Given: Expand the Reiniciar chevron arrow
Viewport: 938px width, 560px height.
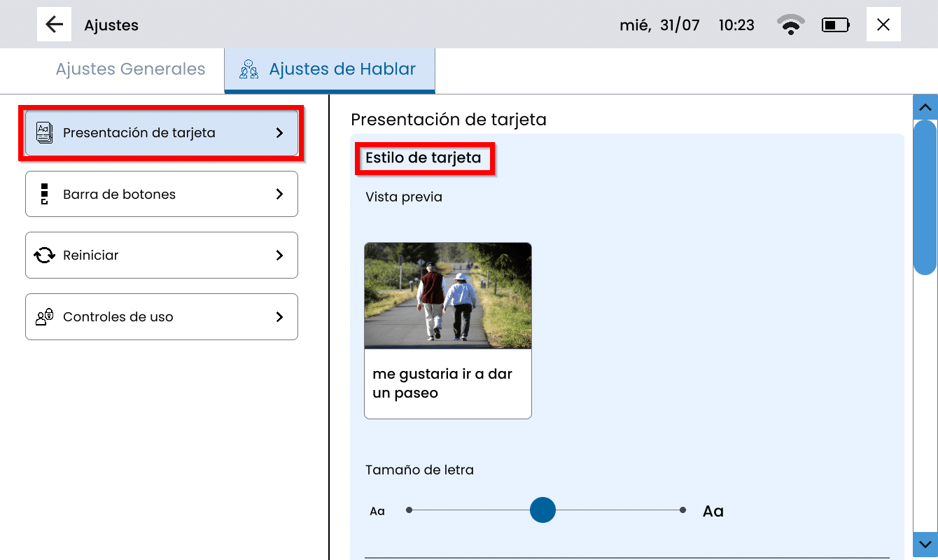Looking at the screenshot, I should 279,255.
